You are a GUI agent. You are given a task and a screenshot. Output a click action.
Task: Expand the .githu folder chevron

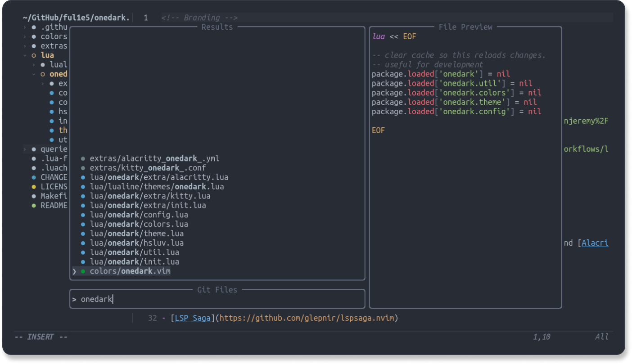click(x=25, y=27)
